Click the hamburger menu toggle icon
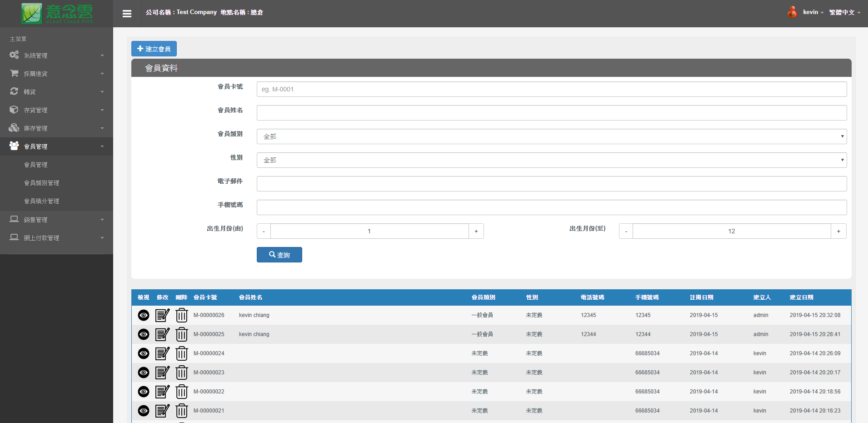This screenshot has width=868, height=423. (127, 14)
